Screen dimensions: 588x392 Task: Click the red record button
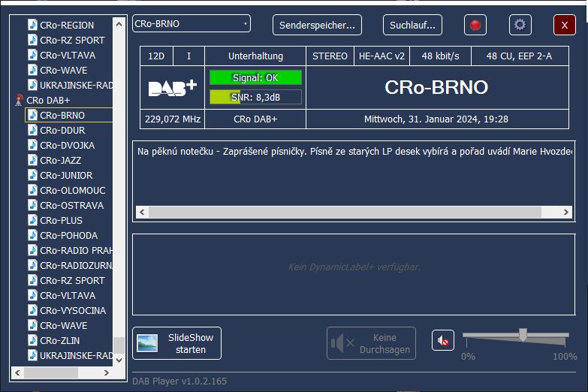475,25
